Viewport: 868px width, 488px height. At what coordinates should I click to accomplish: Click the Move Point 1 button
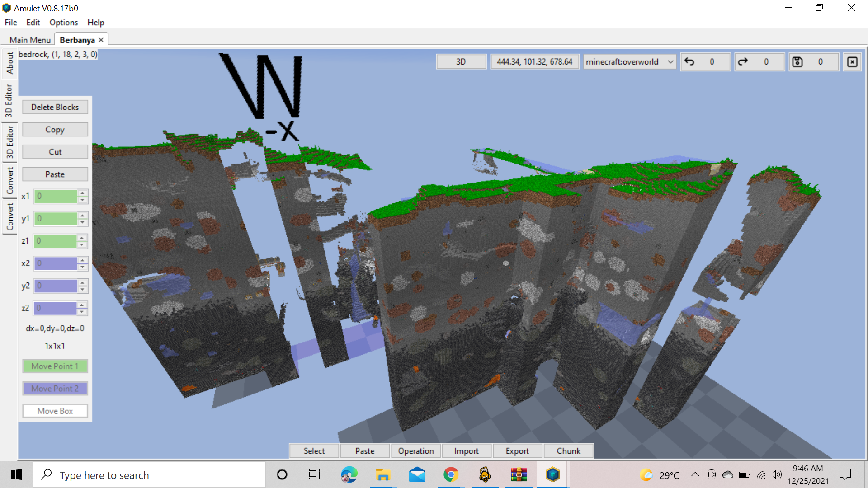(x=55, y=366)
